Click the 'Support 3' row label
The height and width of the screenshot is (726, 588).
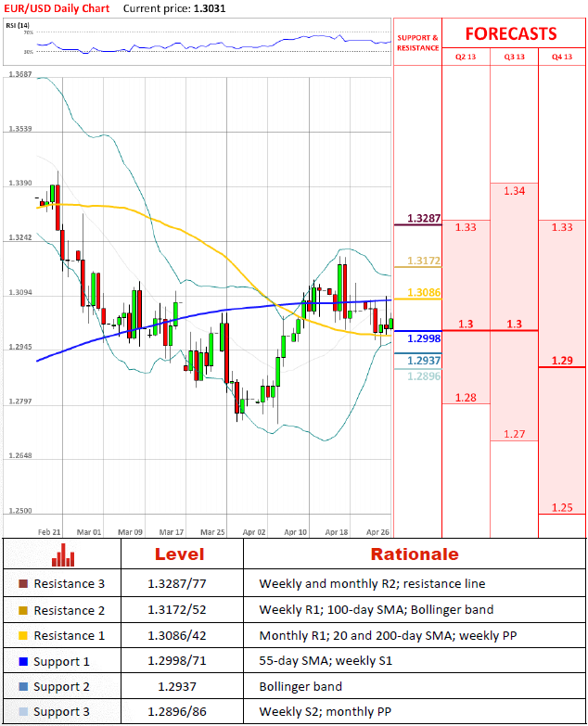(61, 712)
